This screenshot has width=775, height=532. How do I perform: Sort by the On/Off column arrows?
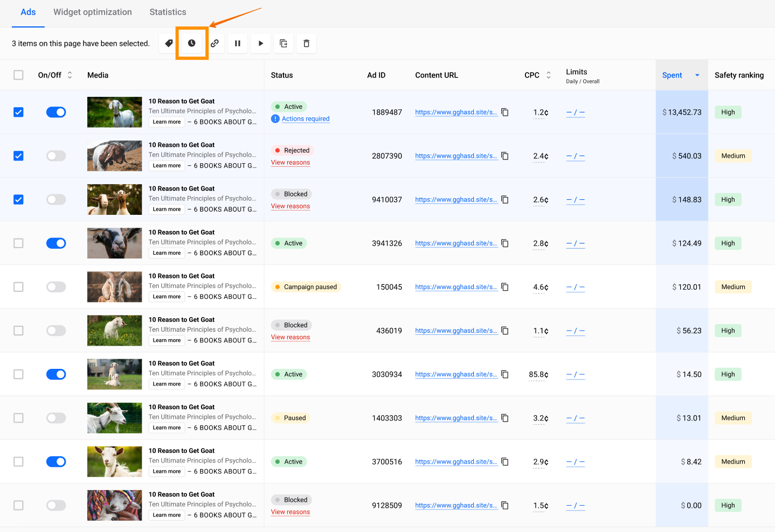tap(70, 75)
